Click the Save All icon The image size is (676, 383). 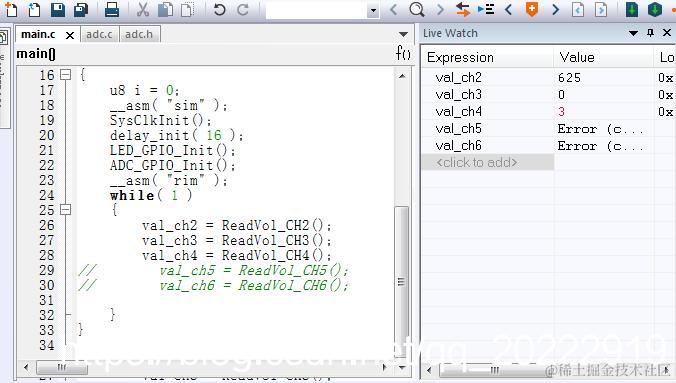click(81, 9)
